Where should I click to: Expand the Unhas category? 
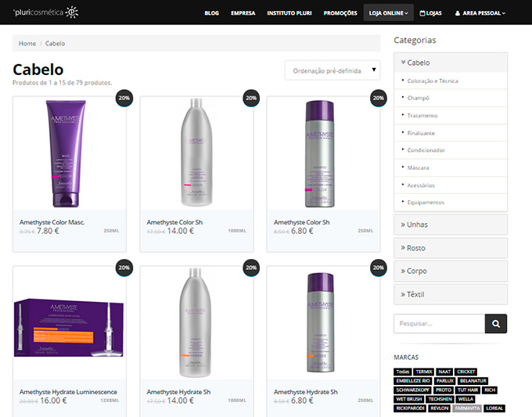[451, 225]
